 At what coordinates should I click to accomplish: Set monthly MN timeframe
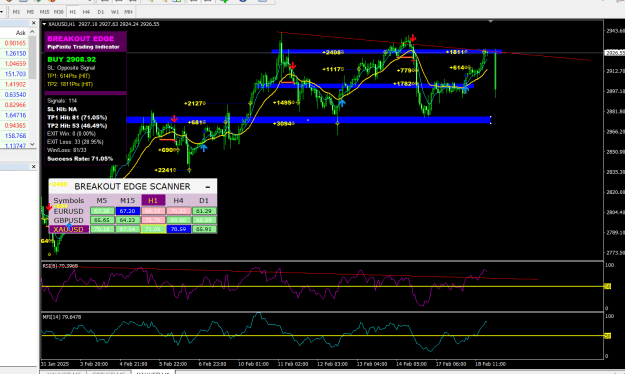pos(128,12)
